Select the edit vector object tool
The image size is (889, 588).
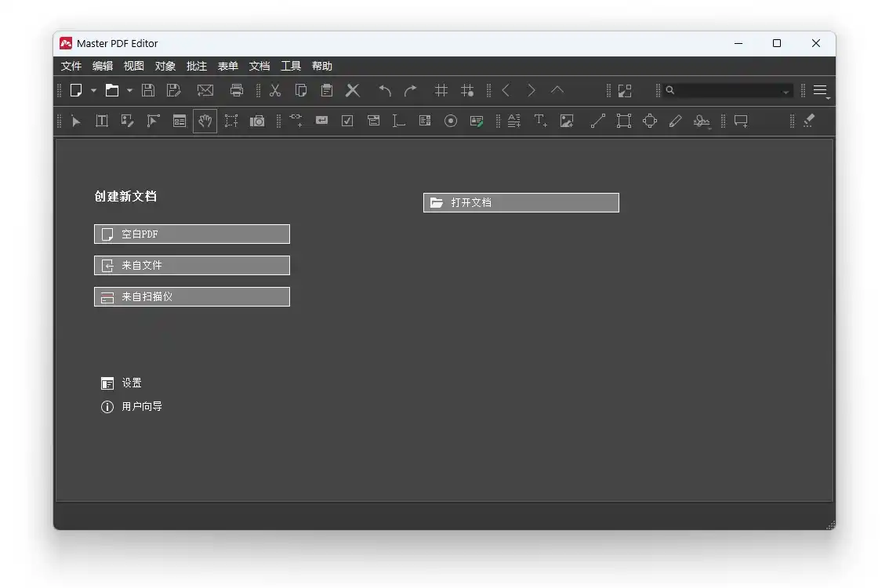coord(153,121)
